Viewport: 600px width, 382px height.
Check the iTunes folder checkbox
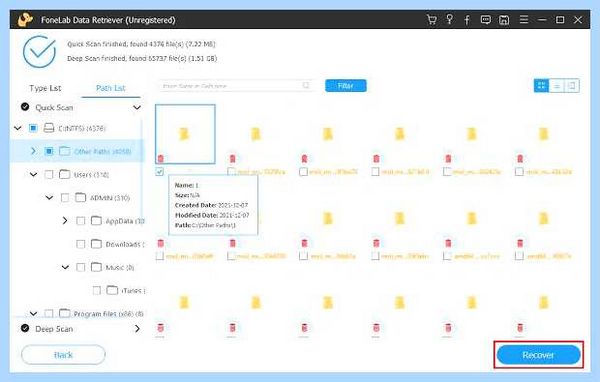(x=97, y=290)
